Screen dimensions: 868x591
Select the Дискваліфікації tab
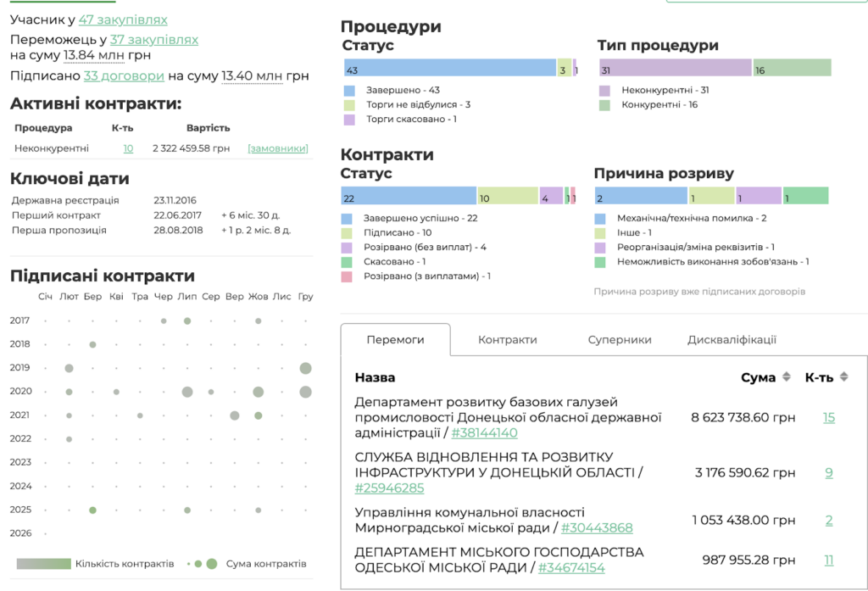pos(732,339)
